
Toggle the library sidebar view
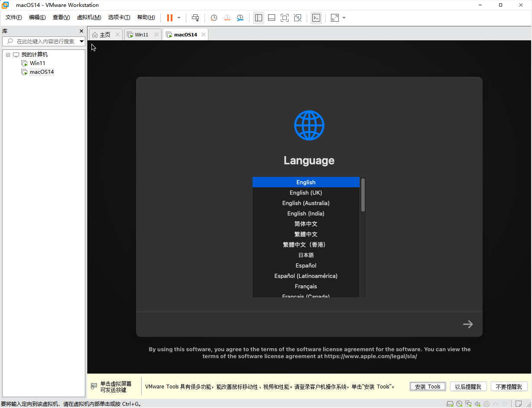259,18
